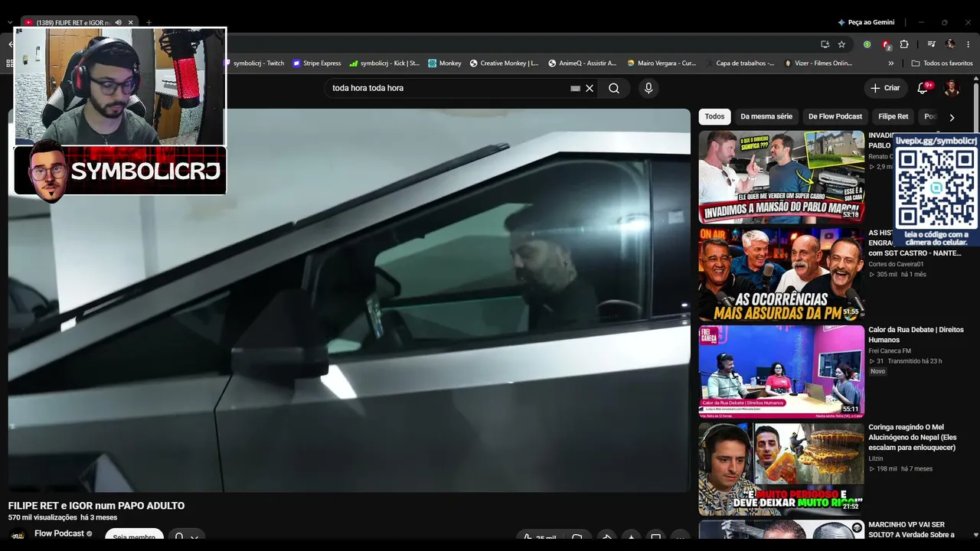Click the green circular extension icon

pyautogui.click(x=867, y=44)
